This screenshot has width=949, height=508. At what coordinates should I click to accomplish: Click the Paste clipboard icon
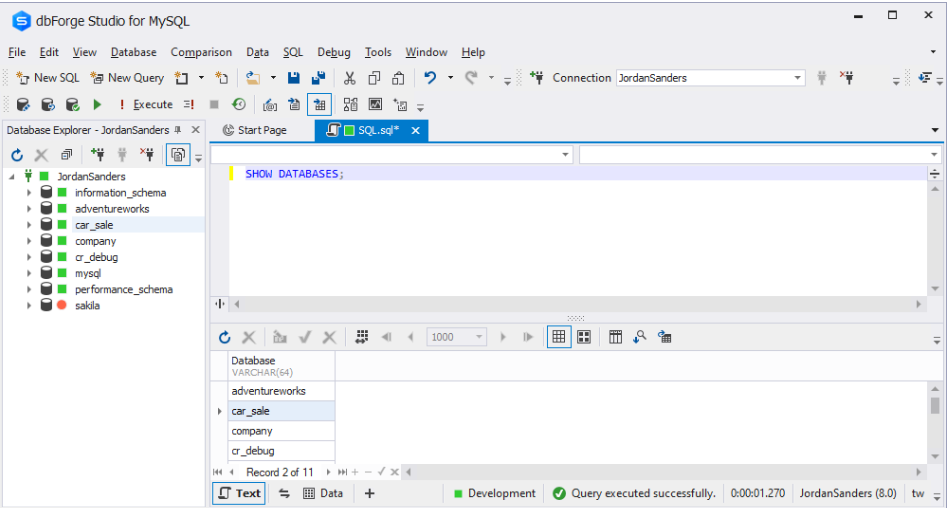point(398,78)
